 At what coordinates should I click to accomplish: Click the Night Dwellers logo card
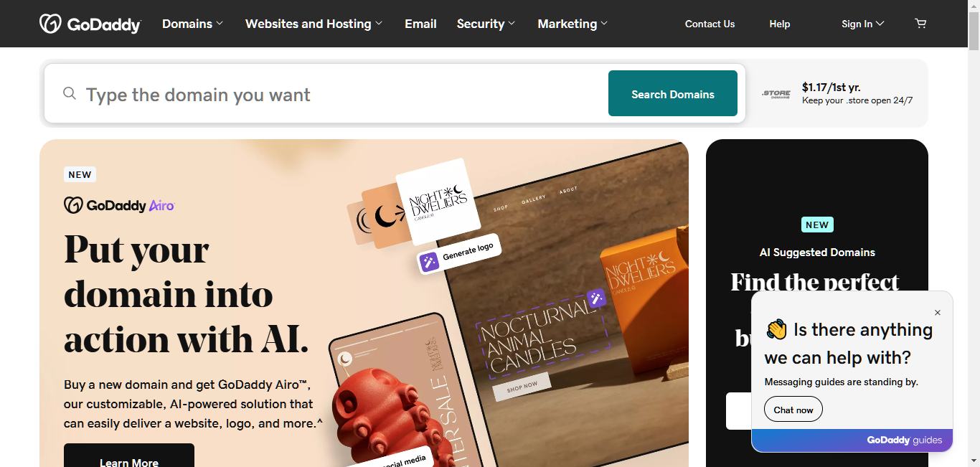coord(438,202)
